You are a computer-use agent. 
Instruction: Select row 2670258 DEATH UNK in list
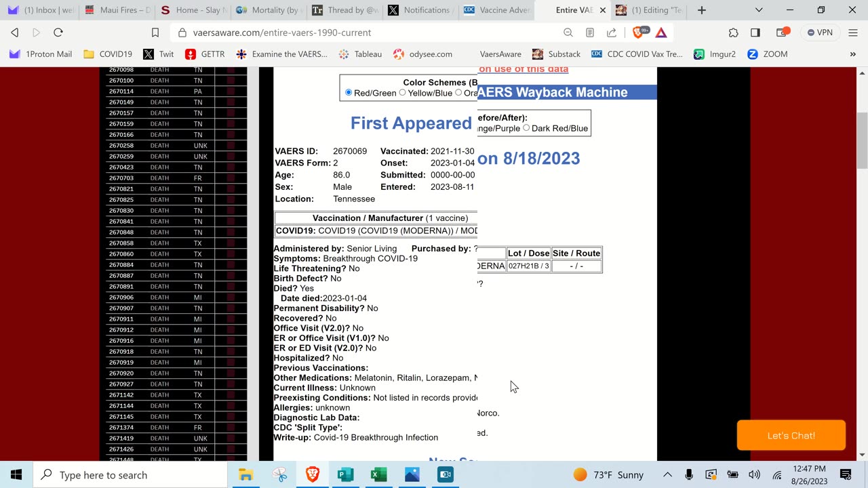point(176,146)
